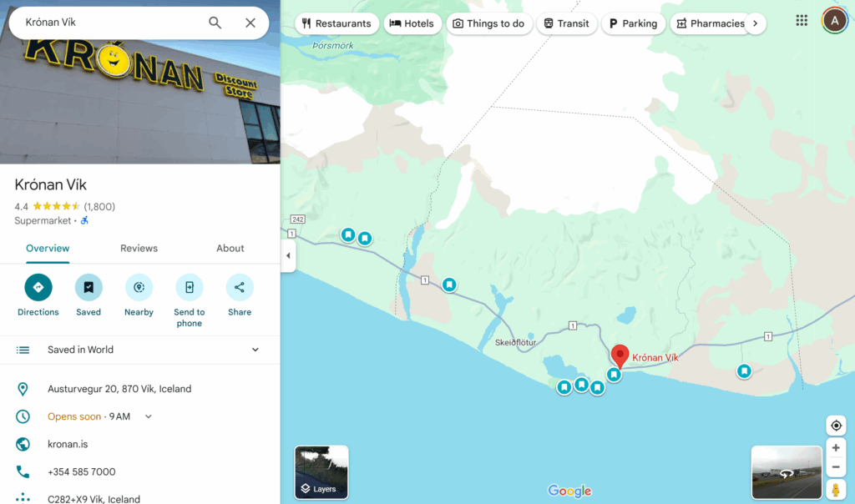Image resolution: width=855 pixels, height=504 pixels.
Task: Zoom in on the map
Action: pos(836,448)
